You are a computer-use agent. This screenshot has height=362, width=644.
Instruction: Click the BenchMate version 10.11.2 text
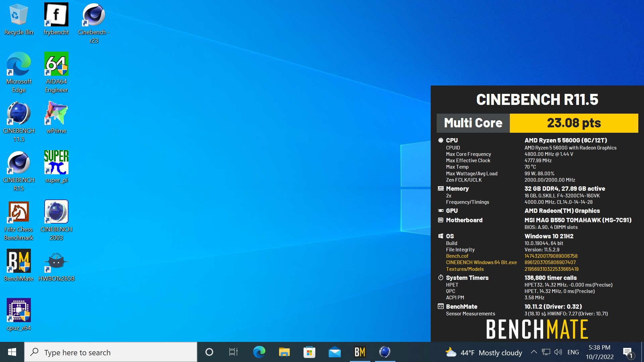point(553,307)
